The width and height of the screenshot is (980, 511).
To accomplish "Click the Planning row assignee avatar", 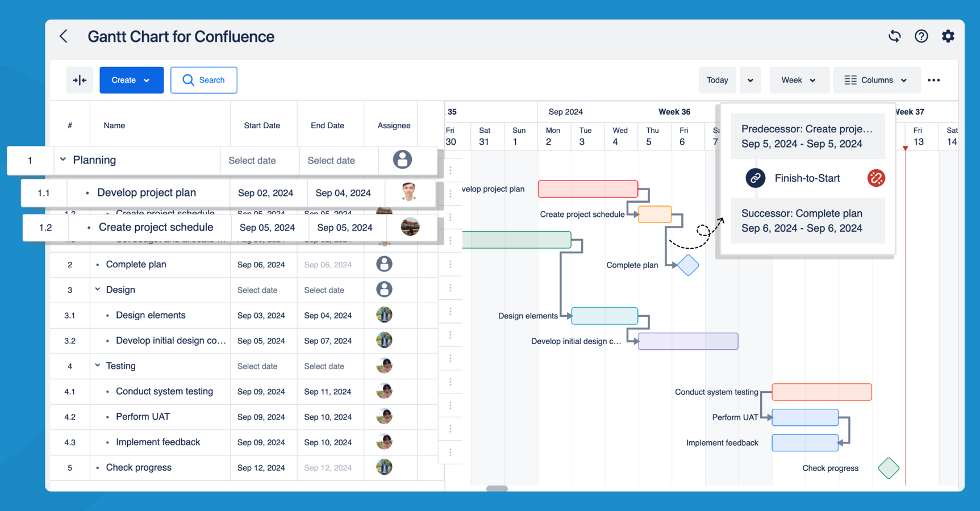I will [x=402, y=160].
